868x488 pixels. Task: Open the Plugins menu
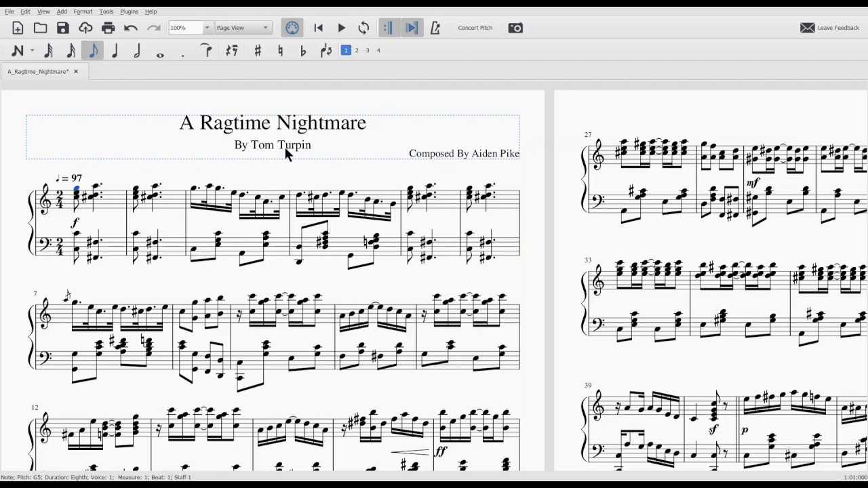point(129,12)
